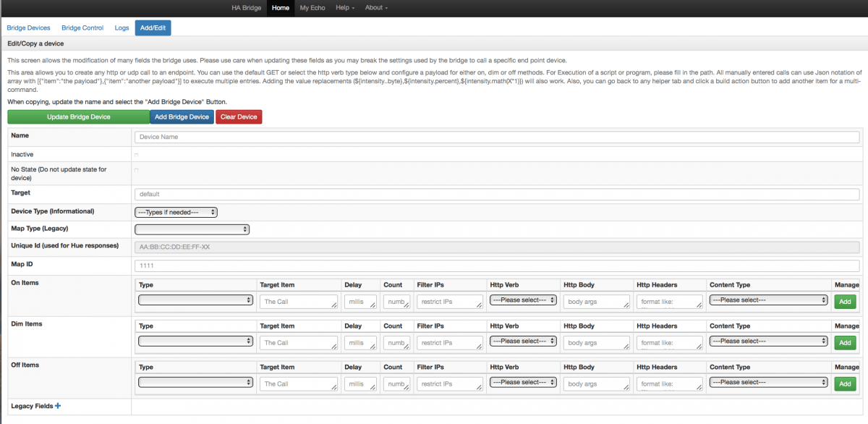868x424 pixels.
Task: Click the Map ID input field
Action: (x=496, y=266)
